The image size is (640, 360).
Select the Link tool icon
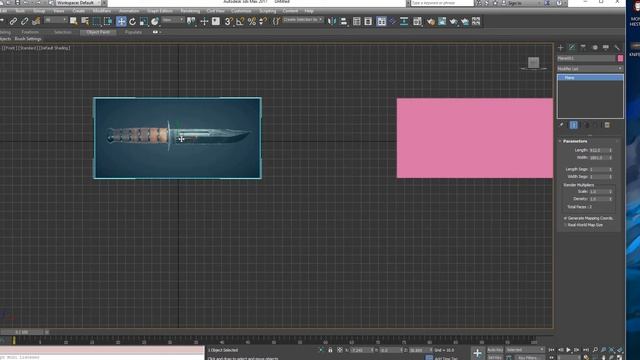pyautogui.click(x=13, y=21)
